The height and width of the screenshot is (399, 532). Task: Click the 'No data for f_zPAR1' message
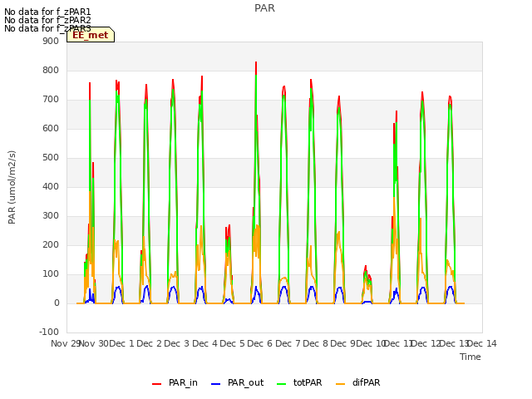tap(47, 12)
